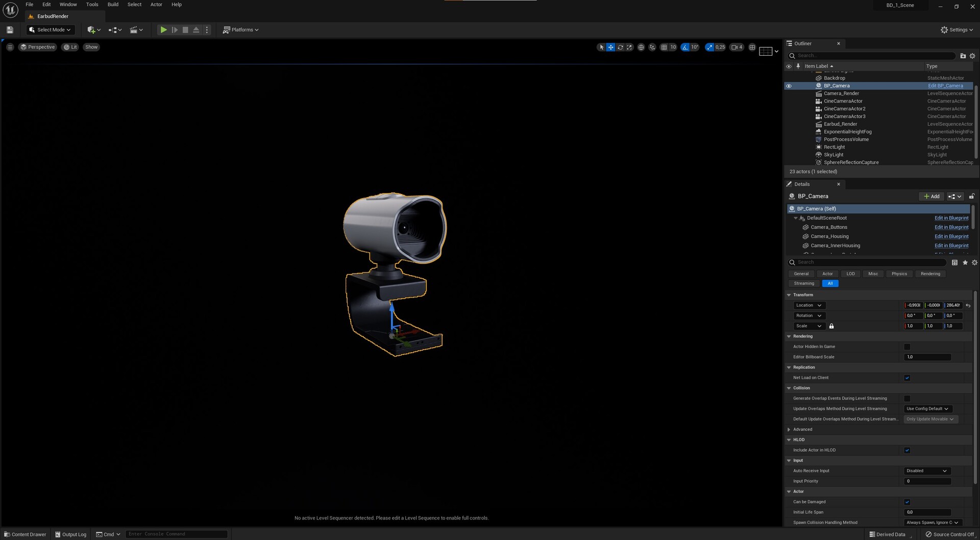Click the Add component button in Details
Viewport: 980px width, 540px height.
pyautogui.click(x=931, y=196)
